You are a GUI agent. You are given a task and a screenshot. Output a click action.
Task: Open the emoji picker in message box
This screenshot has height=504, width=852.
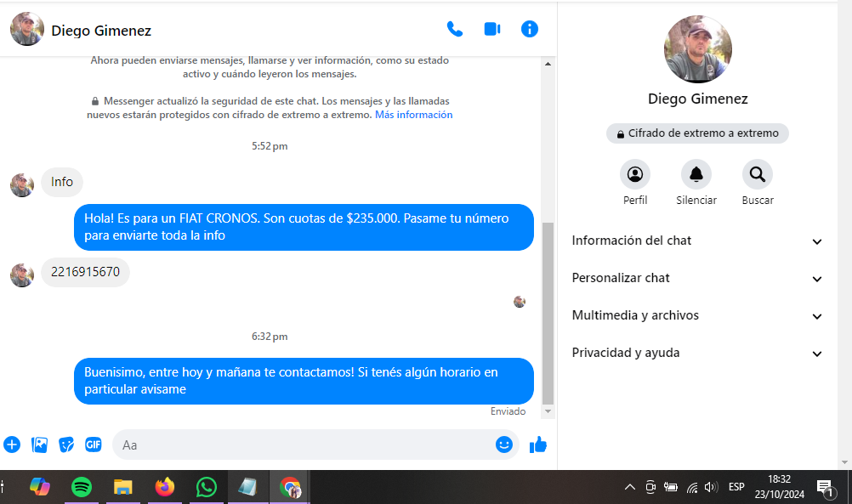tap(504, 445)
